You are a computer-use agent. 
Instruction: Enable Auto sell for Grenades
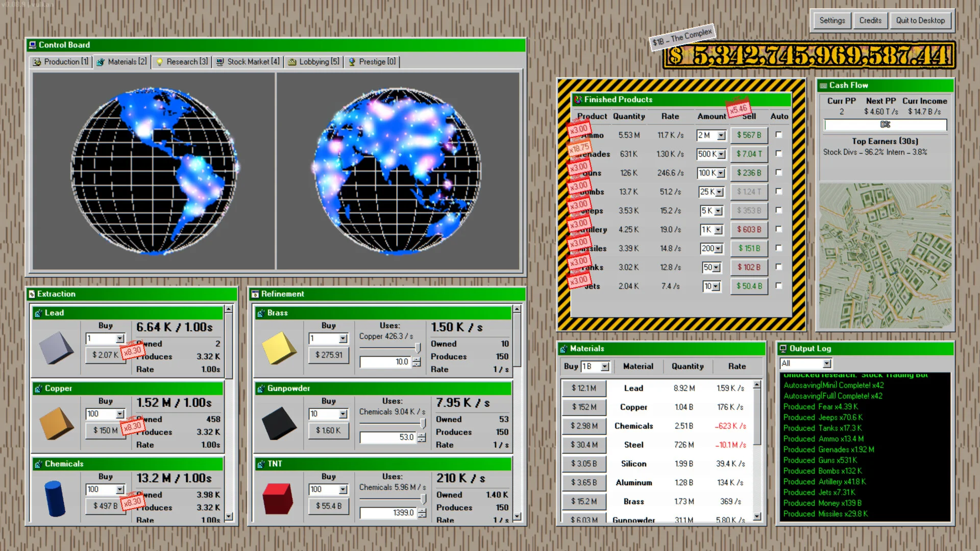779,154
